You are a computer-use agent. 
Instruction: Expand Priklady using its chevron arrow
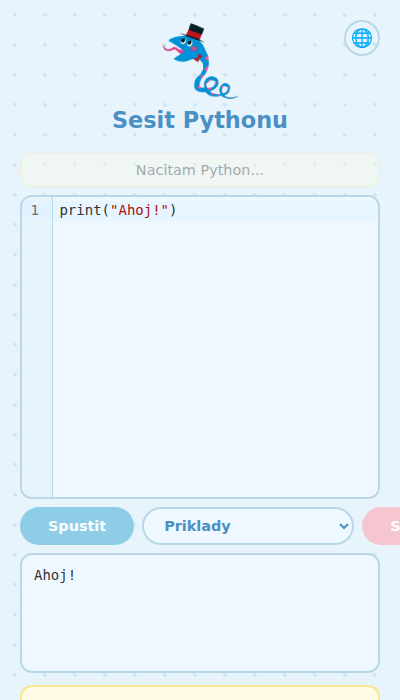343,526
